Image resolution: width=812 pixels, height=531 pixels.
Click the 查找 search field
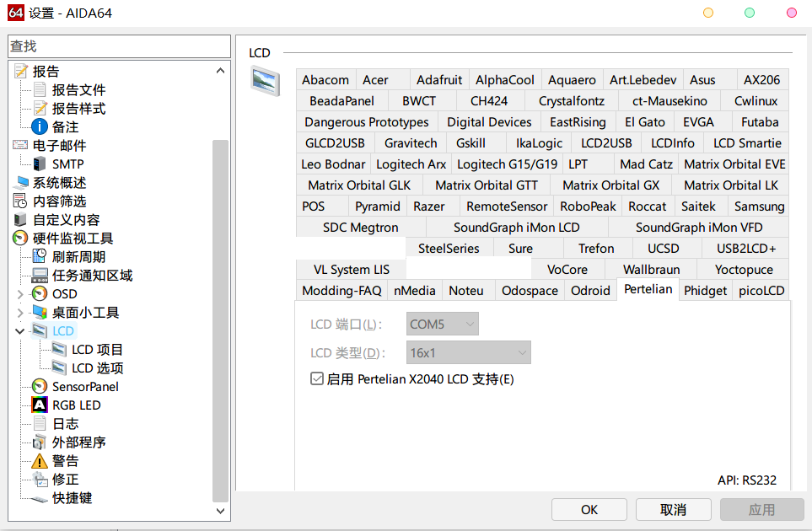pyautogui.click(x=119, y=46)
